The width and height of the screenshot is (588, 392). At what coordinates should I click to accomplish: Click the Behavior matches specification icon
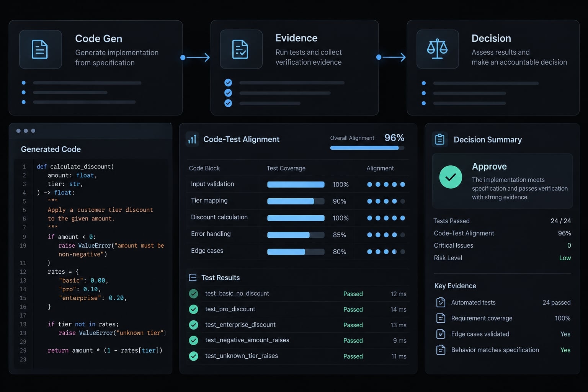[x=441, y=350]
